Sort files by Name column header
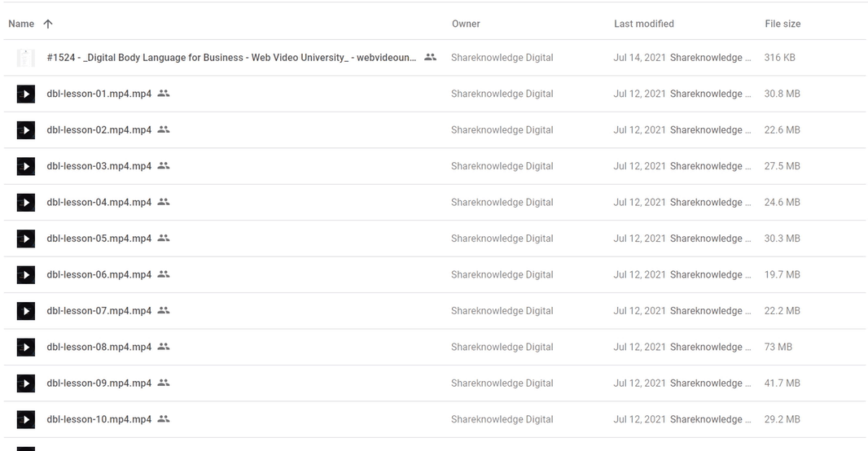The width and height of the screenshot is (868, 451). click(21, 24)
